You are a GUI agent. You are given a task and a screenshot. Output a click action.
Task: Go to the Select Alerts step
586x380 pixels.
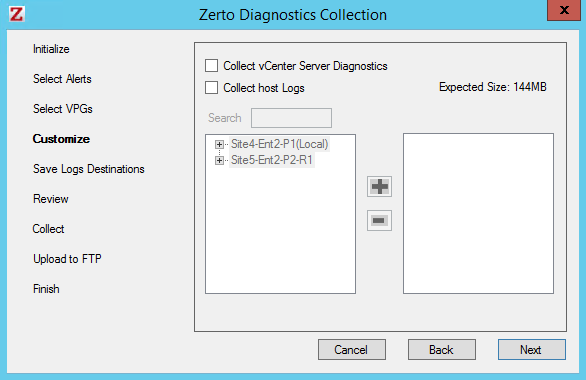(x=62, y=79)
